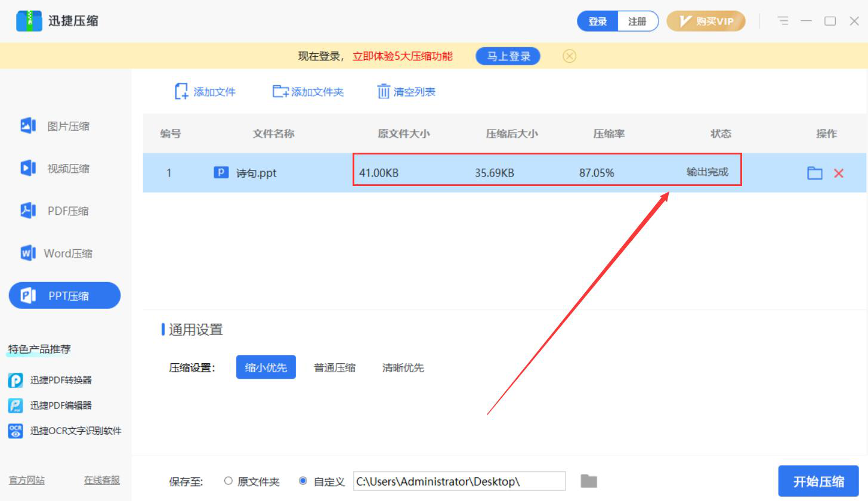Image resolution: width=868 pixels, height=501 pixels.
Task: Open 迅捷PDF编辑器 product link
Action: tap(61, 405)
